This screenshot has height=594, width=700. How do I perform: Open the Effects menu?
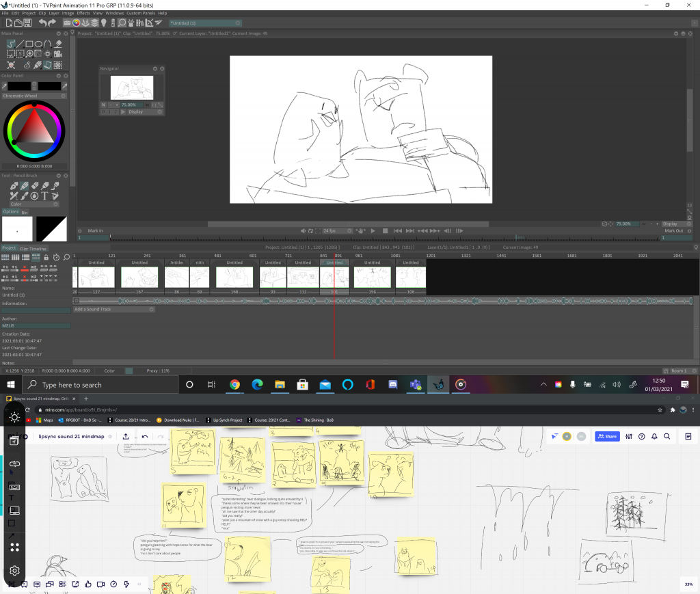coord(83,14)
